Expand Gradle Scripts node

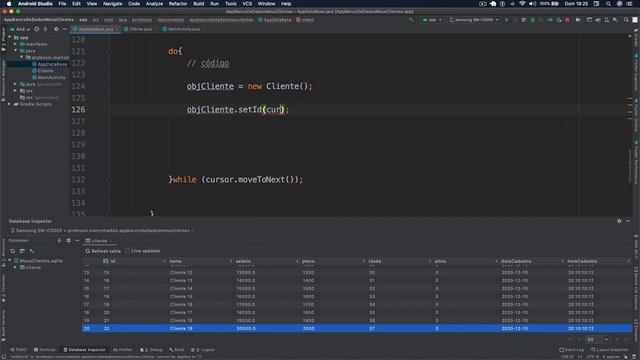[10, 104]
